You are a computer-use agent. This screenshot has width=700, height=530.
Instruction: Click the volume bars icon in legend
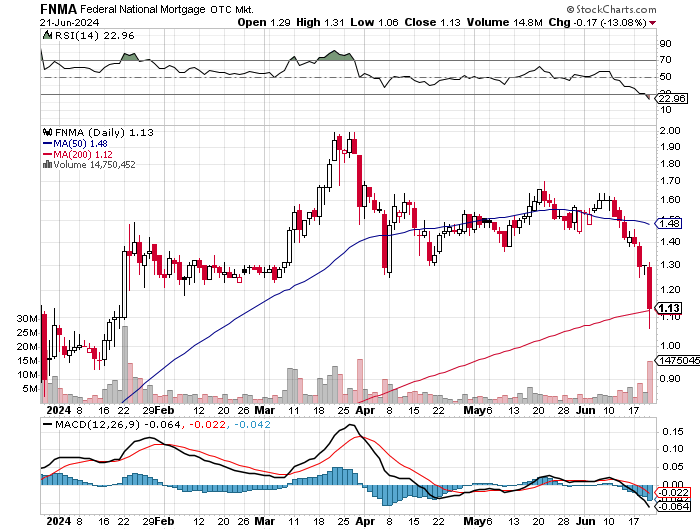pos(47,164)
